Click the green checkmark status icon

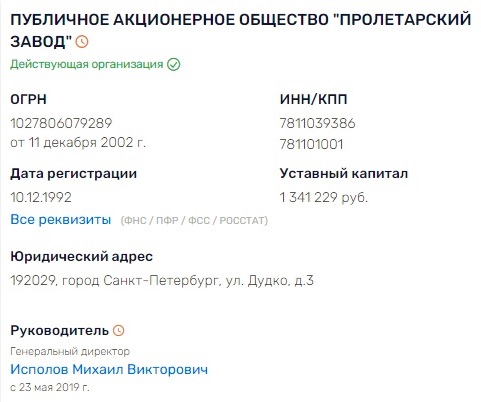173,64
